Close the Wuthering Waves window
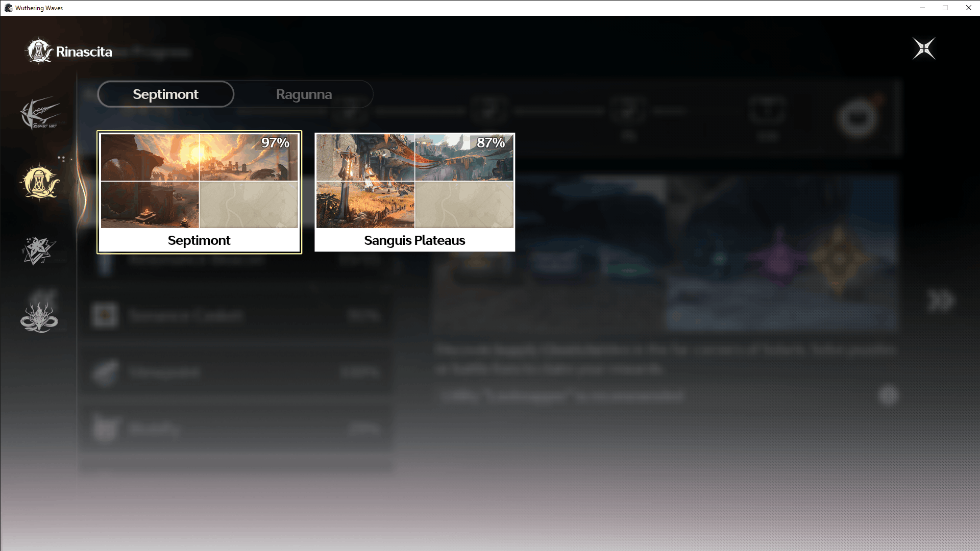This screenshot has height=551, width=980. (x=968, y=8)
